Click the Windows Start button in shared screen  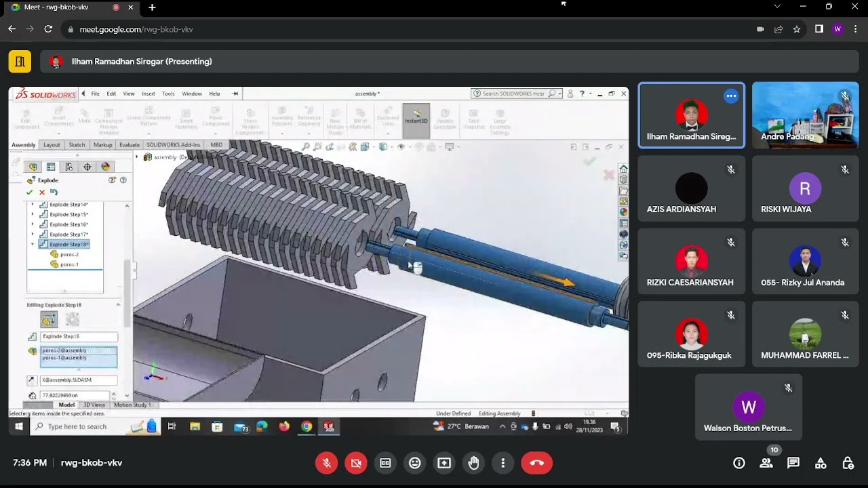(19, 426)
